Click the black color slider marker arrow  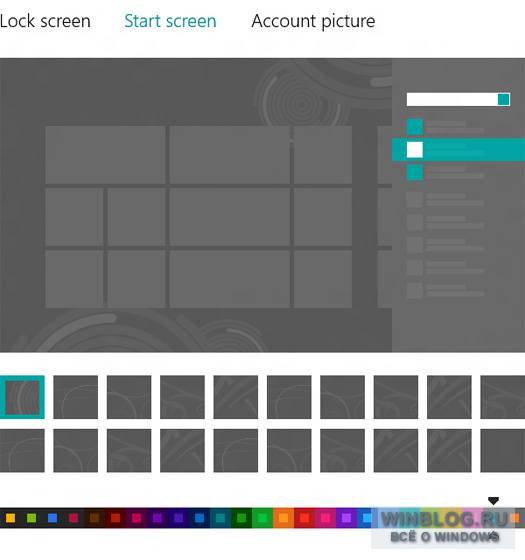pos(493,501)
